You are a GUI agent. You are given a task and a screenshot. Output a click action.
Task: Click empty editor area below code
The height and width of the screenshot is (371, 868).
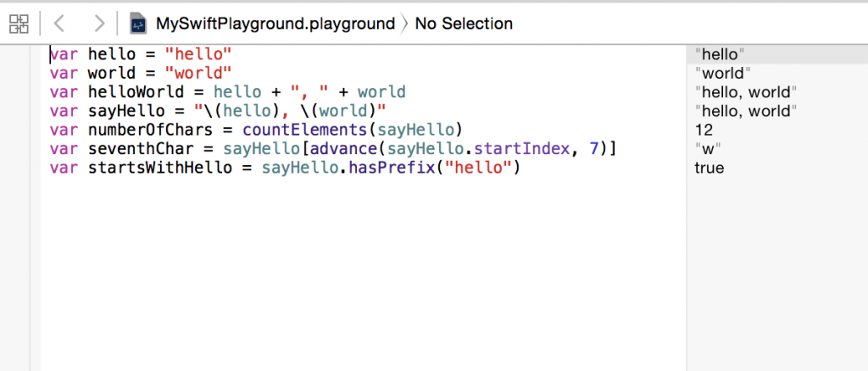(x=363, y=274)
